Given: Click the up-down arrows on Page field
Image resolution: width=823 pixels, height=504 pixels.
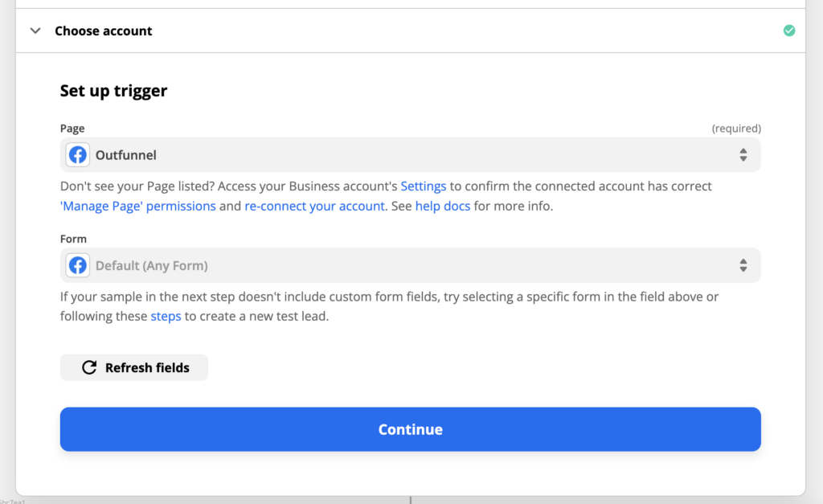Looking at the screenshot, I should tap(743, 155).
